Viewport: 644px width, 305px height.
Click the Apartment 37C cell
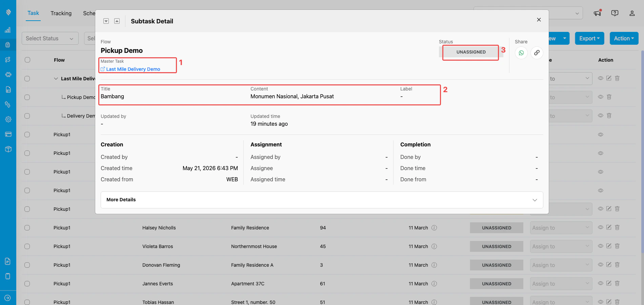tap(248, 284)
